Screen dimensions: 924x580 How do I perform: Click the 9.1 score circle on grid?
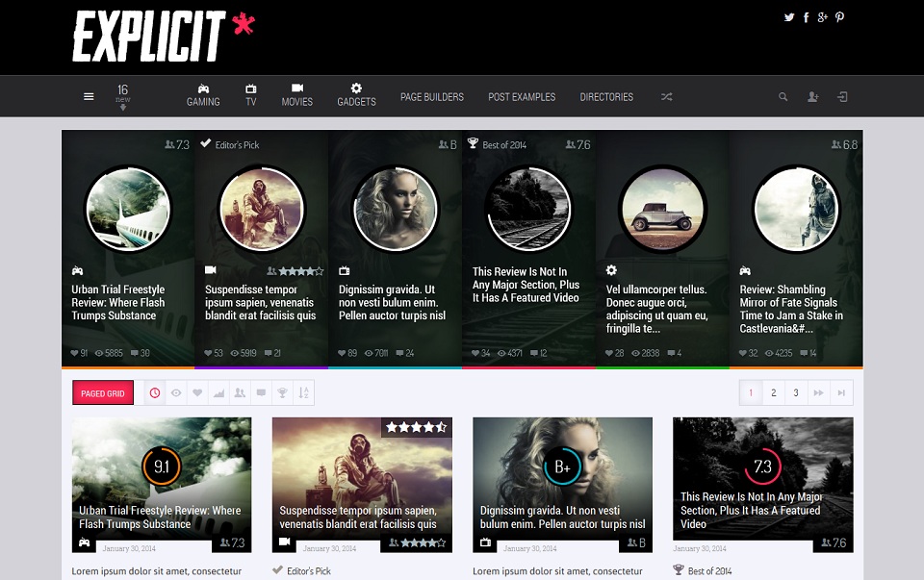click(162, 467)
